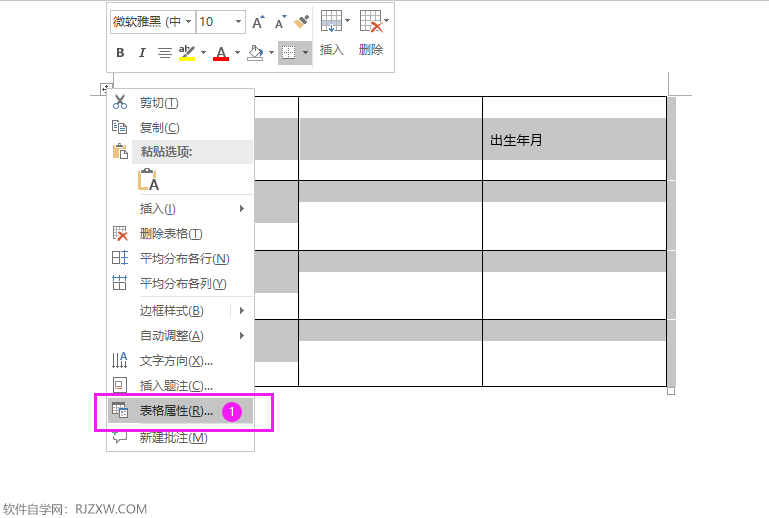Click the text direction icon
Screen dimensions: 769x518
pos(120,360)
